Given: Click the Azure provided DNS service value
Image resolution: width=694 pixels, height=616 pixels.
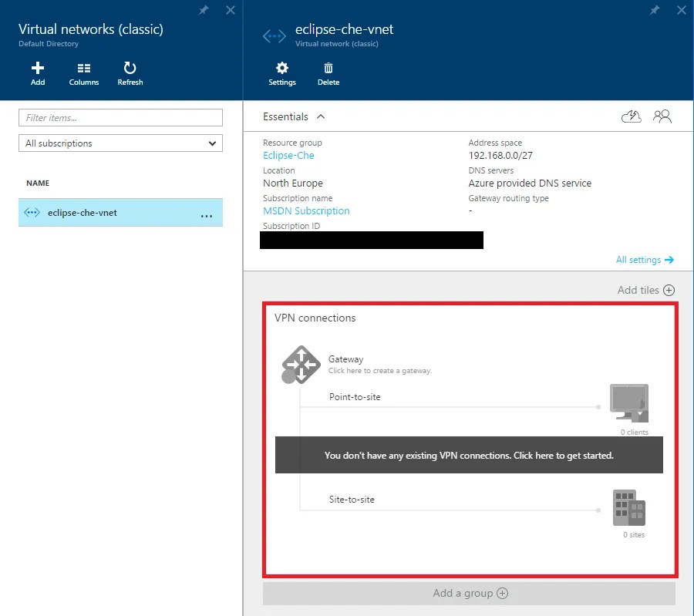Looking at the screenshot, I should [530, 183].
